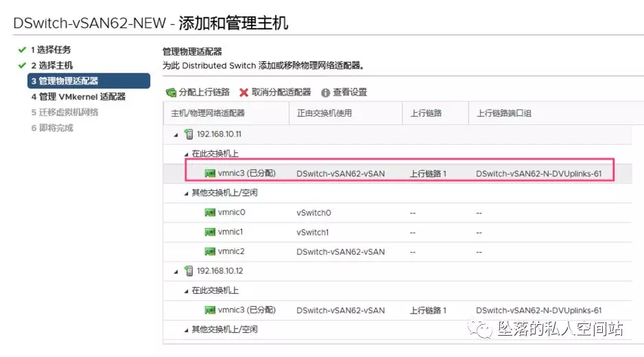The height and width of the screenshot is (357, 644).
Task: Go to wizard step 1 选择任务
Action: [51, 49]
